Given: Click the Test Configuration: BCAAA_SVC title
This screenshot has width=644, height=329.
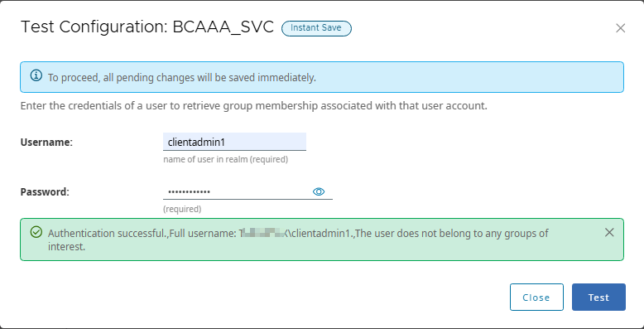Looking at the screenshot, I should point(147,27).
